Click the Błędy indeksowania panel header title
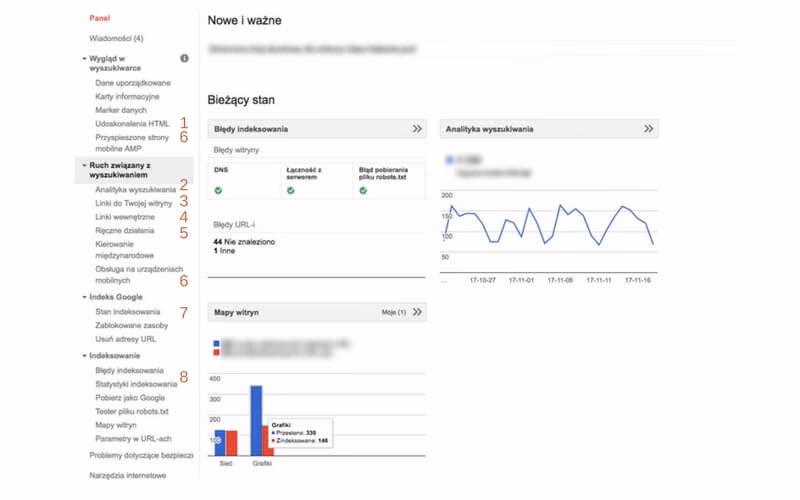Image resolution: width=800 pixels, height=500 pixels. (x=251, y=129)
